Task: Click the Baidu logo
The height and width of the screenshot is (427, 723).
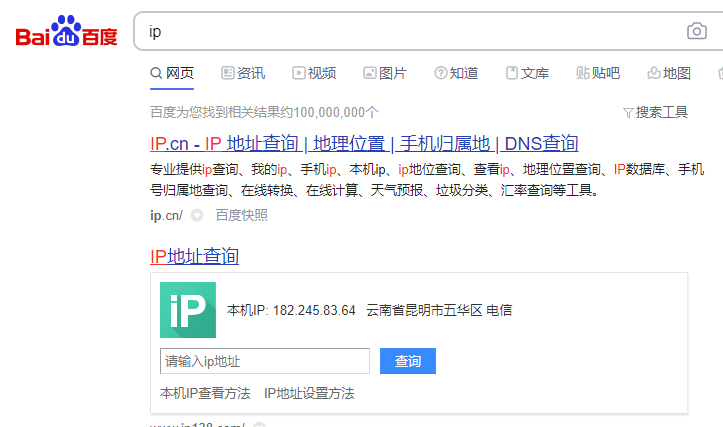Action: [x=66, y=31]
